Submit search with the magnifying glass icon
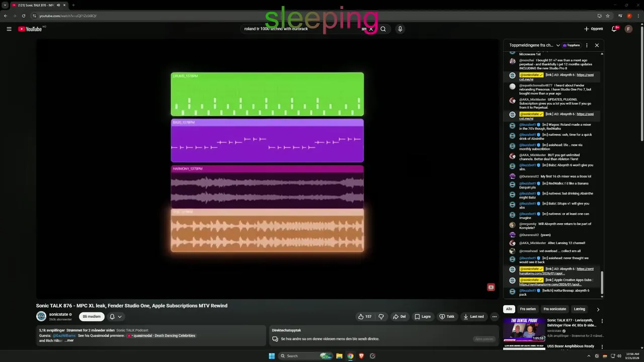 383,29
